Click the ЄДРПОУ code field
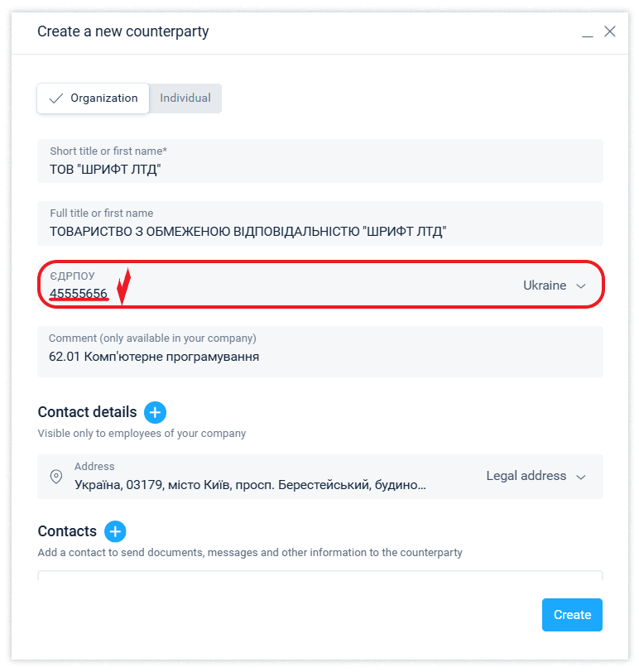Image resolution: width=639 pixels, height=672 pixels. 248,293
